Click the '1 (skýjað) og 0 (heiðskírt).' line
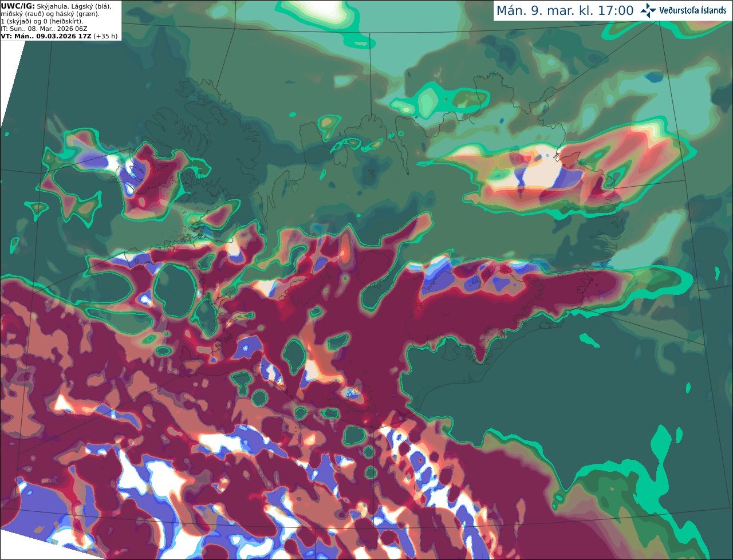 pyautogui.click(x=42, y=21)
